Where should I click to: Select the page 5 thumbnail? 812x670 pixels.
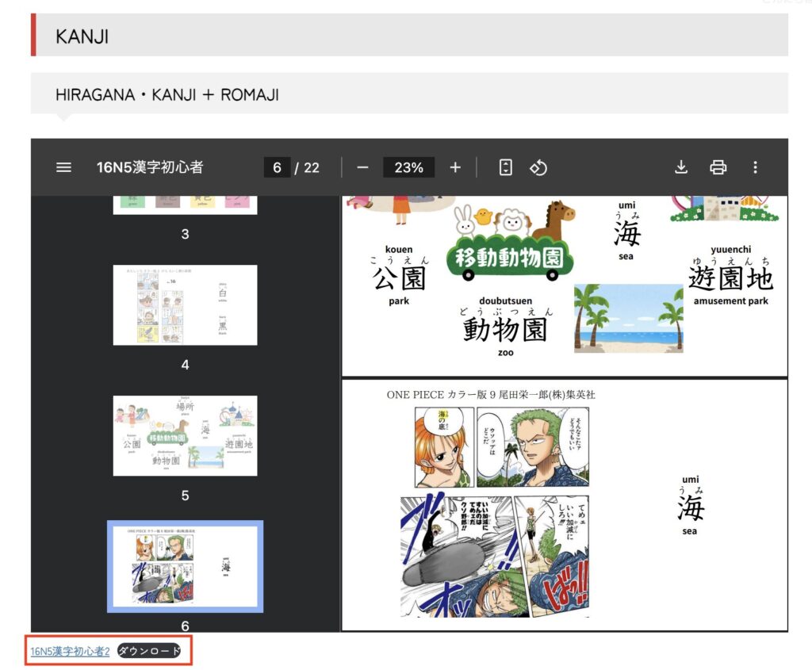point(185,435)
